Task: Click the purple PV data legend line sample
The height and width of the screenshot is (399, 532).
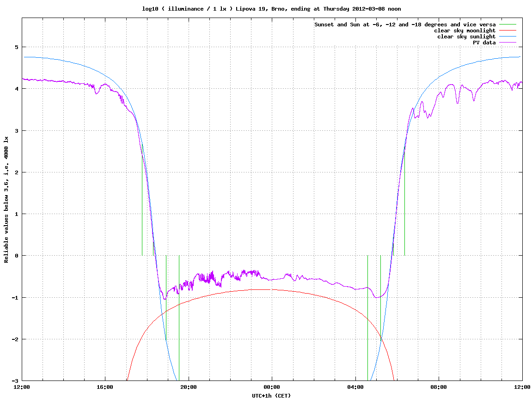Action: pyautogui.click(x=508, y=43)
